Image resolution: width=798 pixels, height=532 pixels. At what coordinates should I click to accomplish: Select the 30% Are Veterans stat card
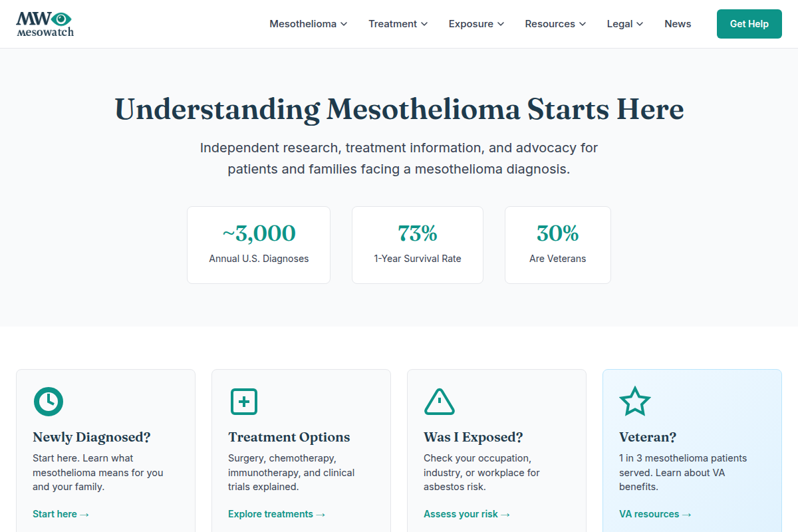click(558, 245)
